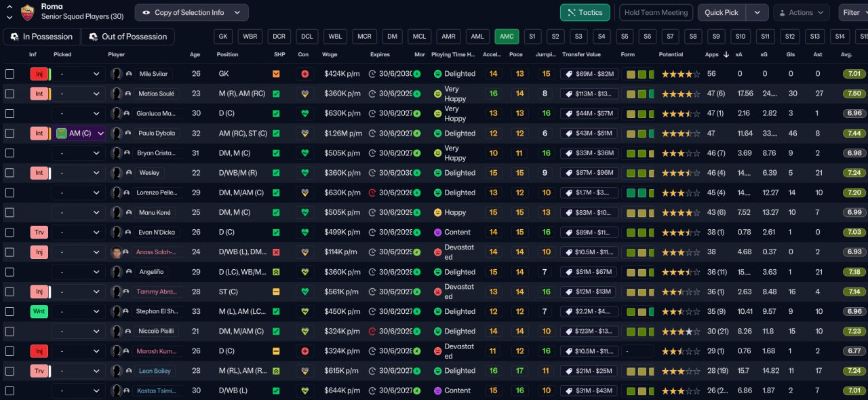Click the Quick Pick button
This screenshot has width=868, height=400.
[722, 12]
